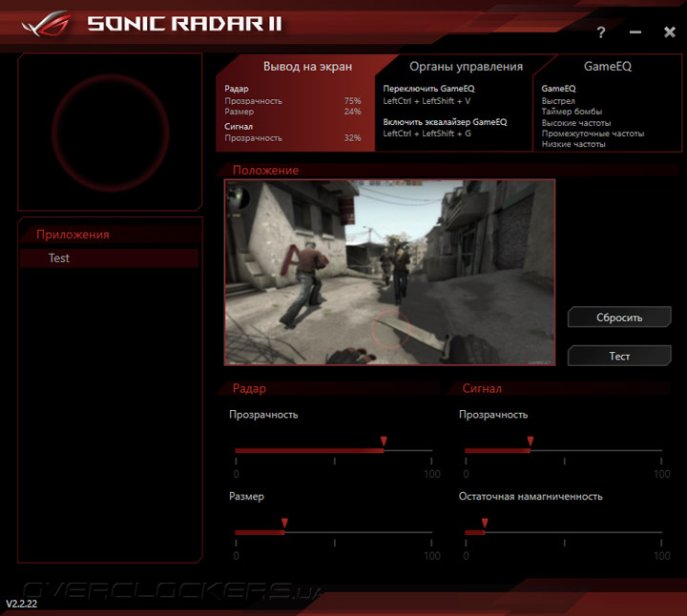This screenshot has width=687, height=616.
Task: Minimize the Sonic Radar II window
Action: click(635, 32)
